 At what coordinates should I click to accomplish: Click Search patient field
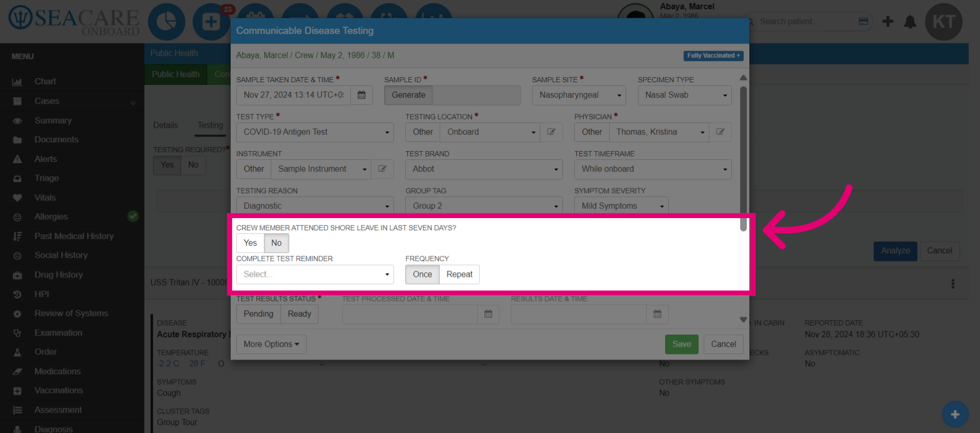807,21
